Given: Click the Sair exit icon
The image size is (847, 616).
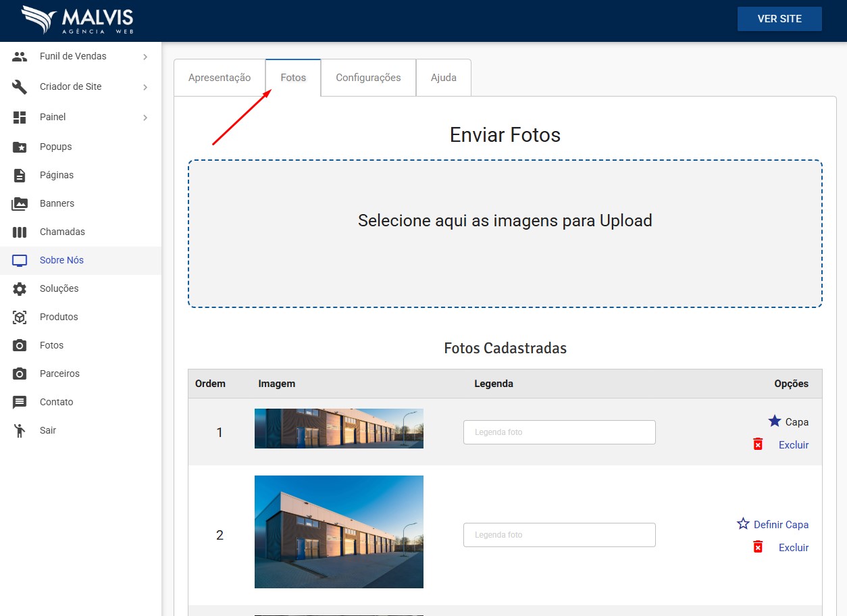Looking at the screenshot, I should tap(20, 430).
